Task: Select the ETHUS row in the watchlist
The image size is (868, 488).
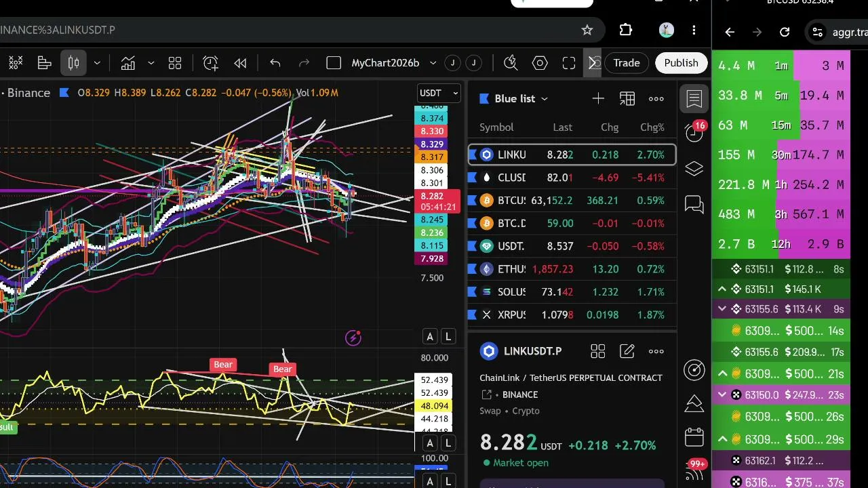Action: (572, 269)
